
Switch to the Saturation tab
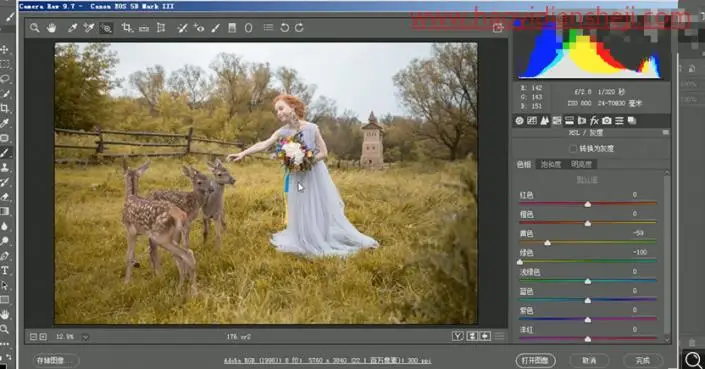click(551, 164)
